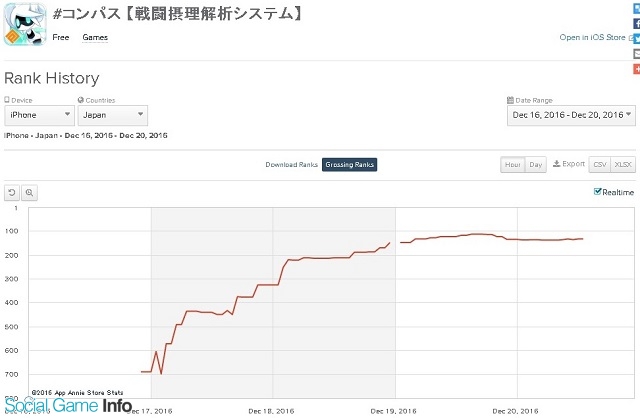Open the iPhone device dropdown

pos(40,115)
